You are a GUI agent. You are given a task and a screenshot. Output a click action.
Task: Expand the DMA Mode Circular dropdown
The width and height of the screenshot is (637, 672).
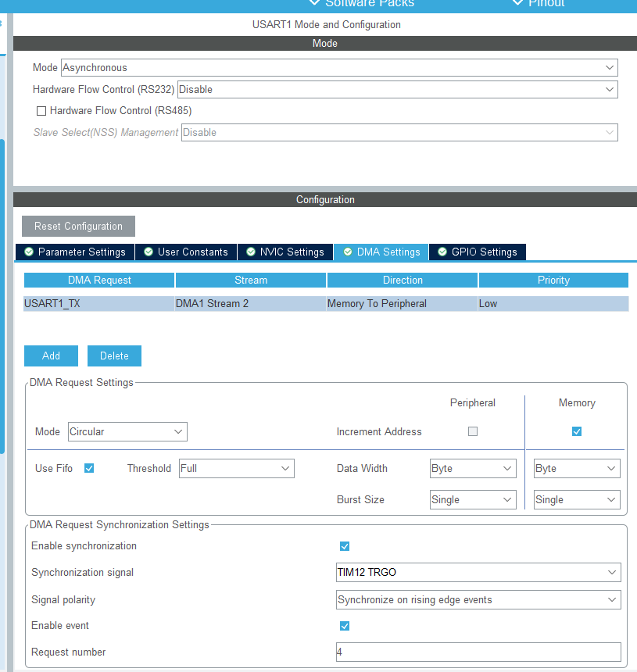(x=127, y=431)
